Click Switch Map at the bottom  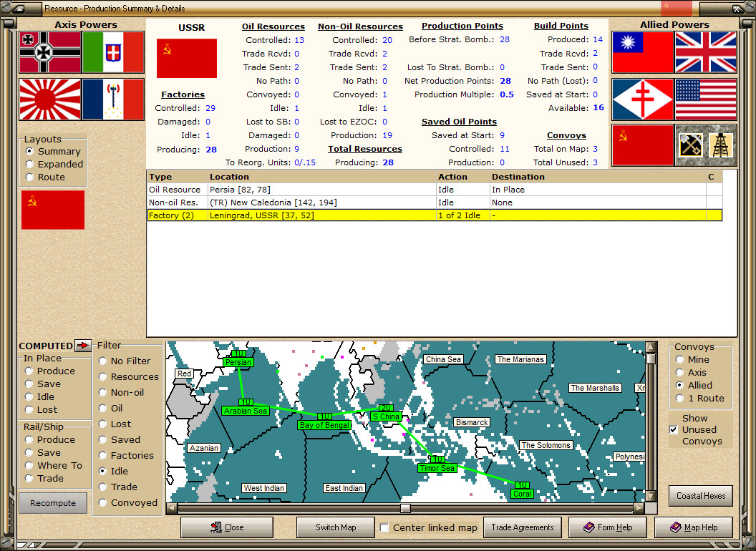pyautogui.click(x=335, y=527)
